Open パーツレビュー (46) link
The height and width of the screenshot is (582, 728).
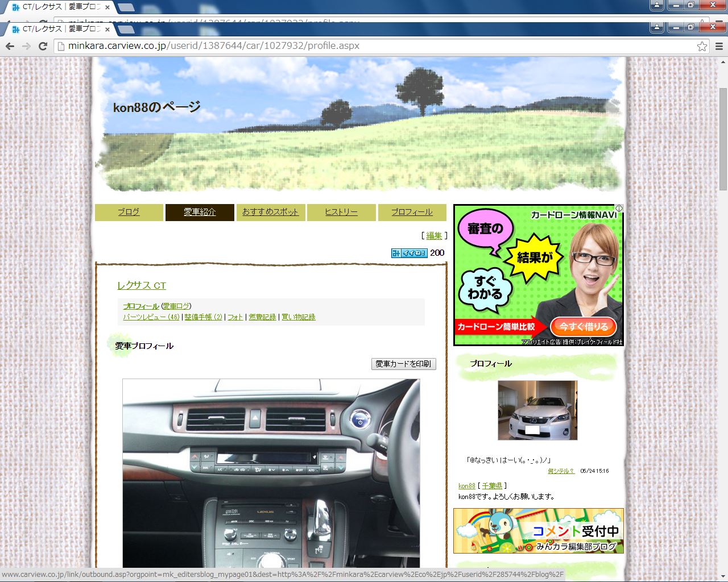pos(151,317)
